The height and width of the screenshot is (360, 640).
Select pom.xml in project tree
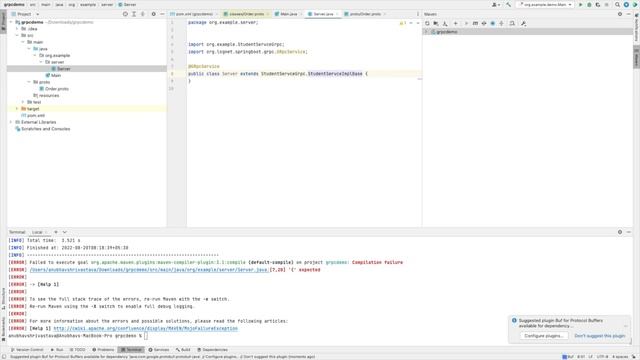tap(33, 116)
